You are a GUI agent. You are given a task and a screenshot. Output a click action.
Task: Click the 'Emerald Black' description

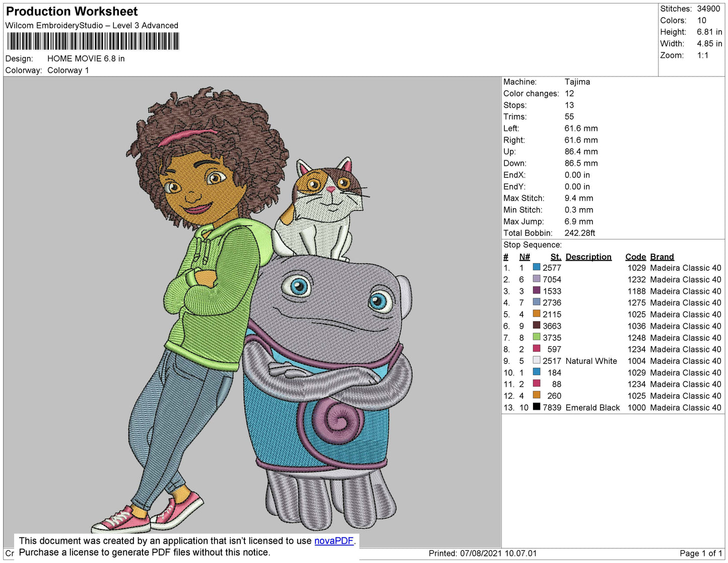[593, 407]
